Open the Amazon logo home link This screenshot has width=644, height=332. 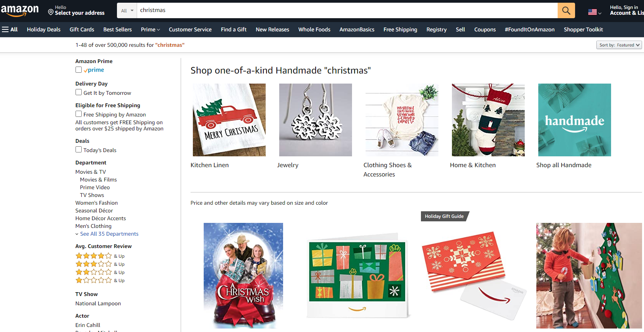click(20, 11)
